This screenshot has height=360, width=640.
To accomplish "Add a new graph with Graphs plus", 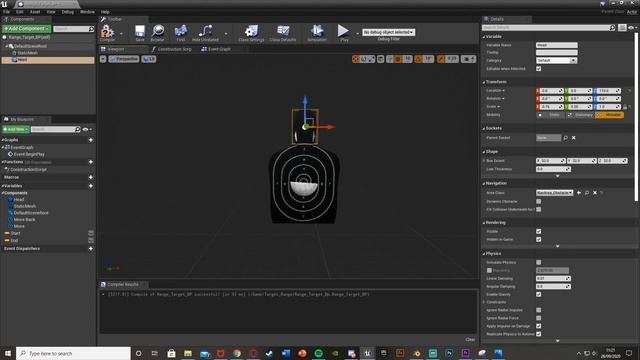I will tap(91, 140).
